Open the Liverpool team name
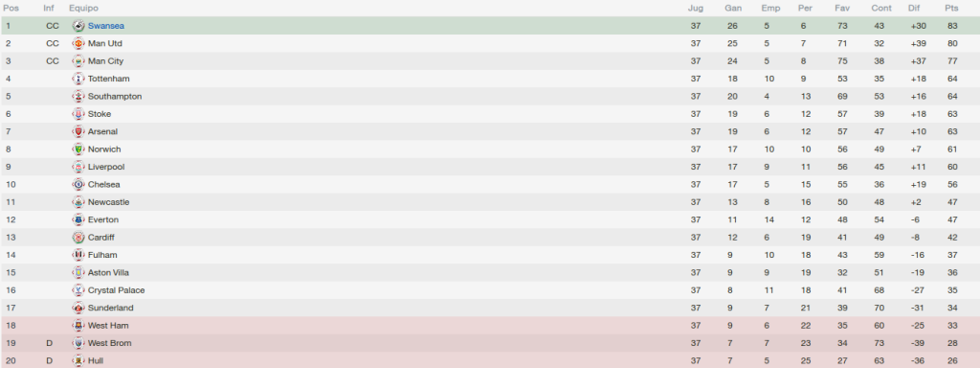This screenshot has height=368, width=980. coord(106,167)
